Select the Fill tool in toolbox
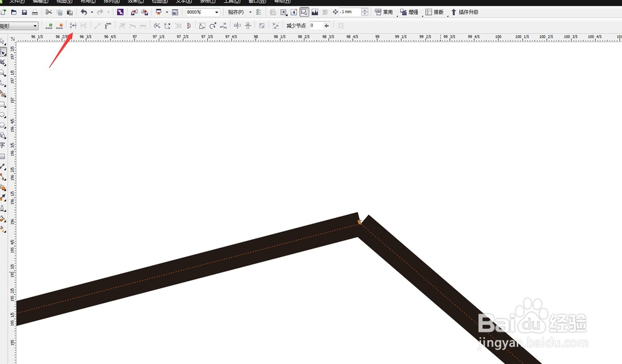The width and height of the screenshot is (622, 364). point(2,219)
